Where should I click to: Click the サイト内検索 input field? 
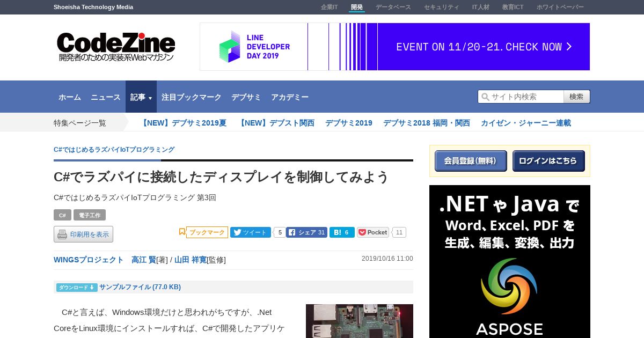(x=521, y=97)
